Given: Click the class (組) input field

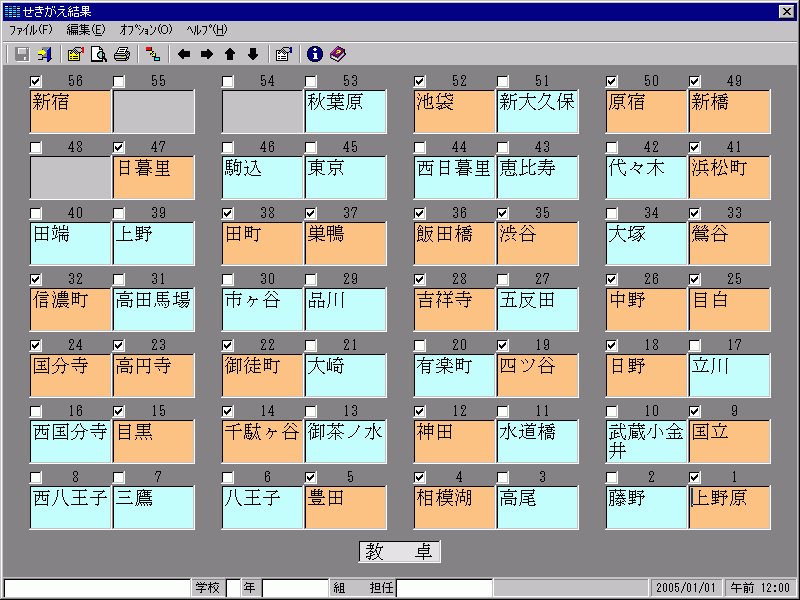Looking at the screenshot, I should [295, 588].
